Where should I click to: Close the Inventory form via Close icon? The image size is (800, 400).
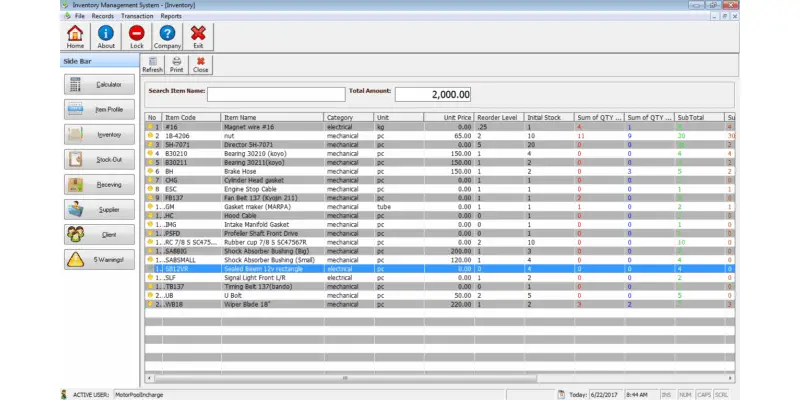pos(201,65)
